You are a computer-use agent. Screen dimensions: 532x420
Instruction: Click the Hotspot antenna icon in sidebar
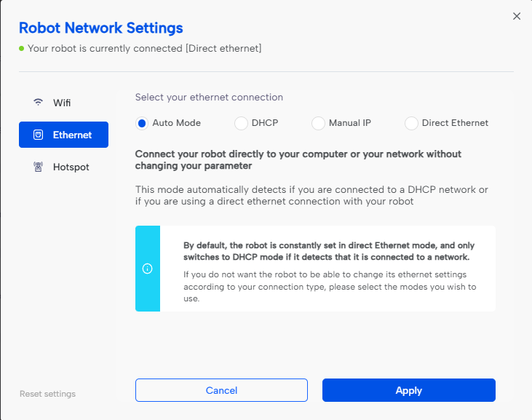click(39, 167)
